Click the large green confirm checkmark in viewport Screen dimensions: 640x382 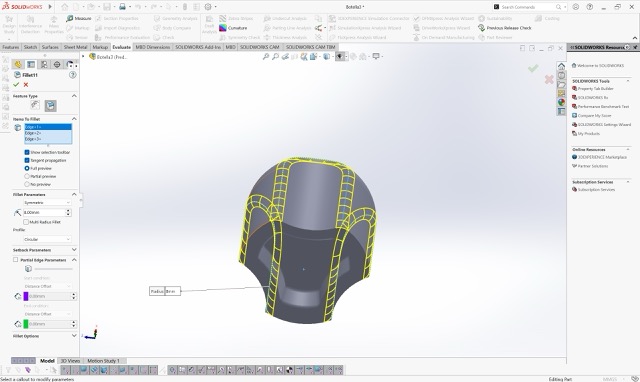(533, 68)
